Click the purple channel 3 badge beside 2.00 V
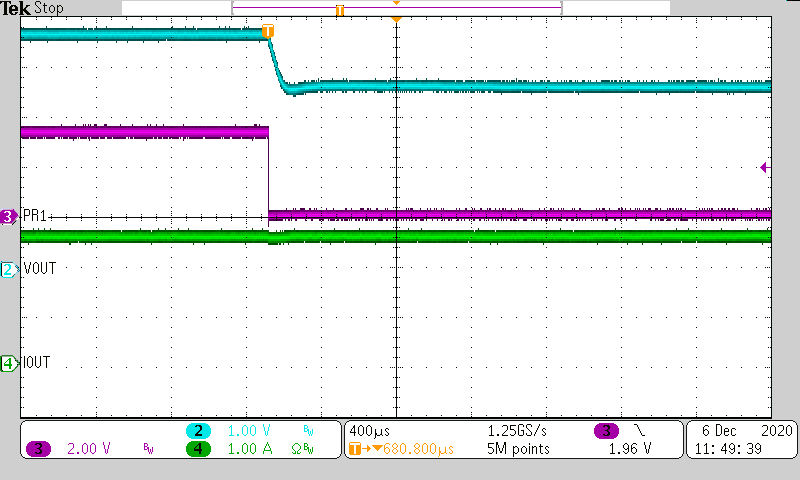 tap(38, 449)
